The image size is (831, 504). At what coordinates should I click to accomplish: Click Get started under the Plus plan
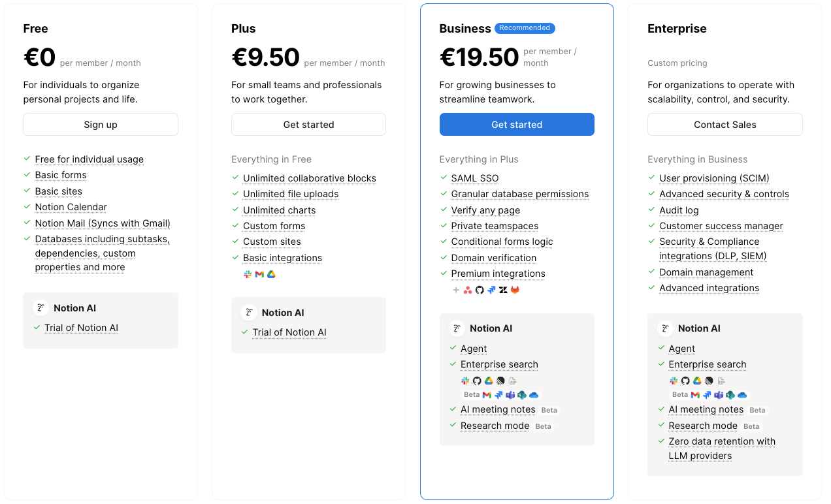(x=308, y=125)
